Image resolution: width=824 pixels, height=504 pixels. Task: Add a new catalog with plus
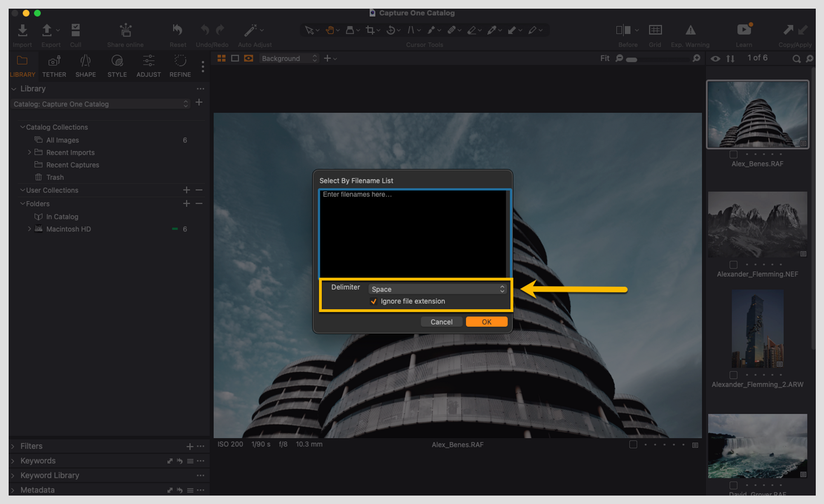point(199,102)
